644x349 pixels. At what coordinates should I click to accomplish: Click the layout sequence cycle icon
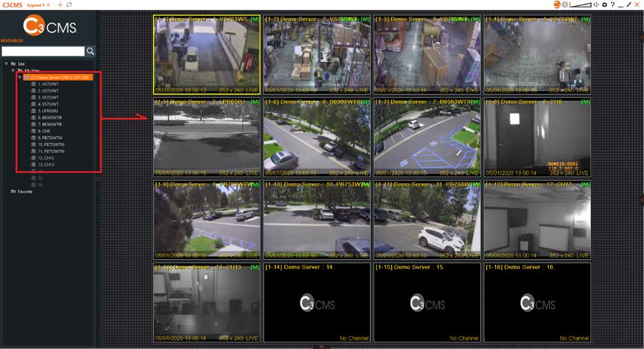pyautogui.click(x=68, y=5)
